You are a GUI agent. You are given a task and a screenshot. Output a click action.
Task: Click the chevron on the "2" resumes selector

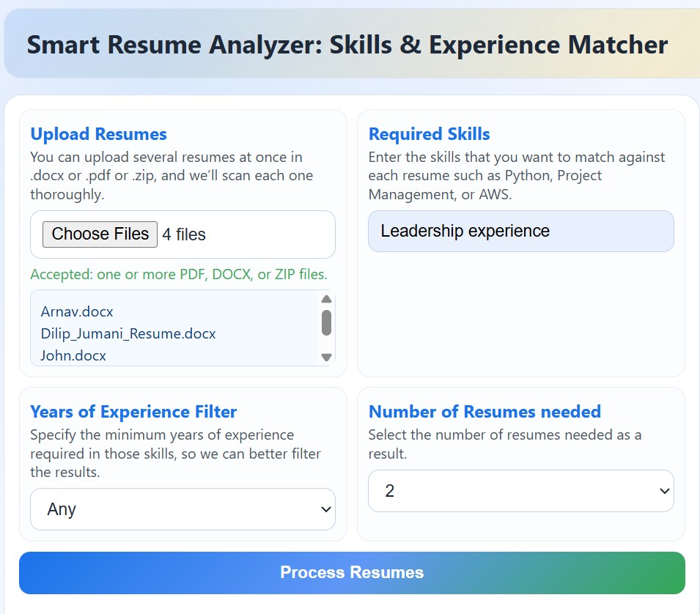coord(663,491)
